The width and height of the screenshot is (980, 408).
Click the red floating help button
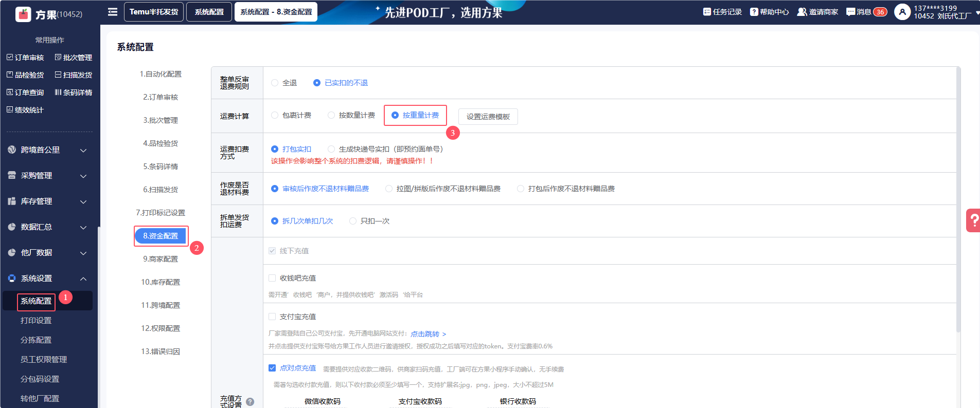pos(973,220)
